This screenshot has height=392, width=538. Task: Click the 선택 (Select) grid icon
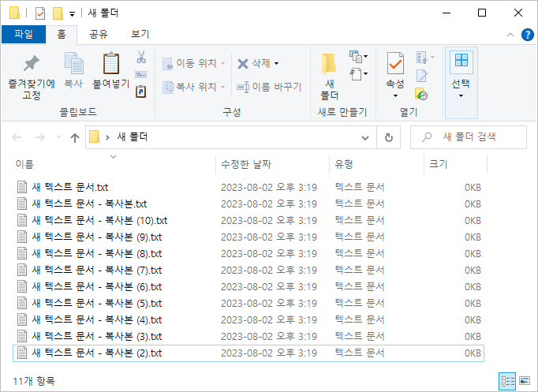pyautogui.click(x=461, y=61)
